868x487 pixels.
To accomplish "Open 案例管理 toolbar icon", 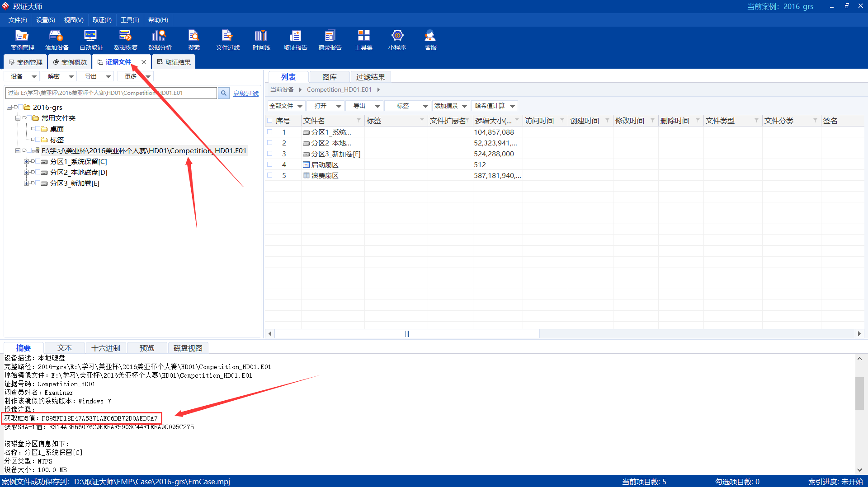I will (22, 40).
